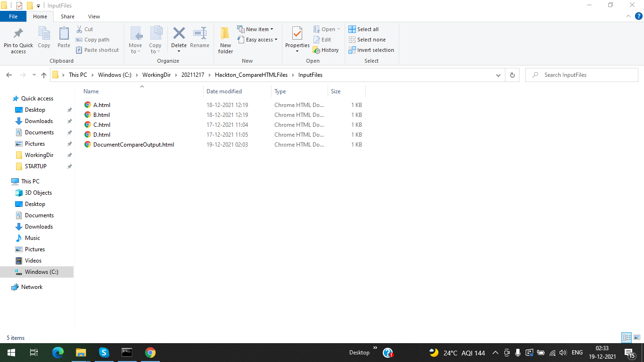The width and height of the screenshot is (644, 362).
Task: Click the Up arrow navigation button
Action: 44,75
